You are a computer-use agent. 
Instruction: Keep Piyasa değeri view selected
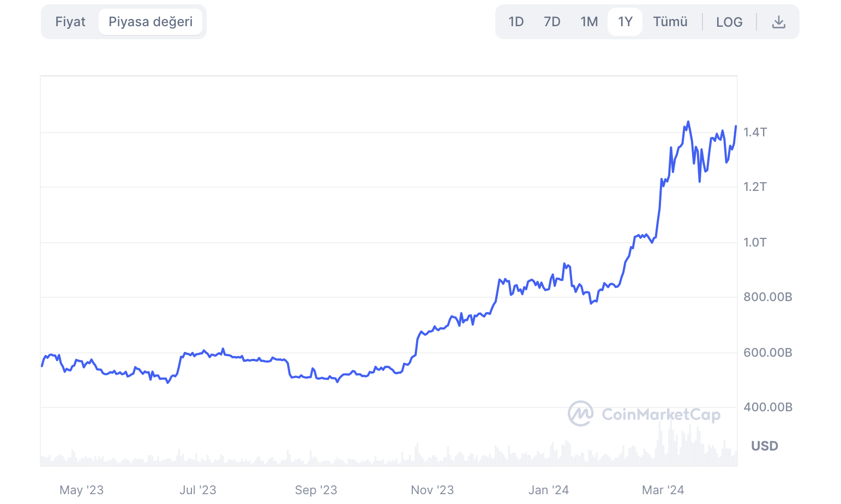tap(151, 21)
